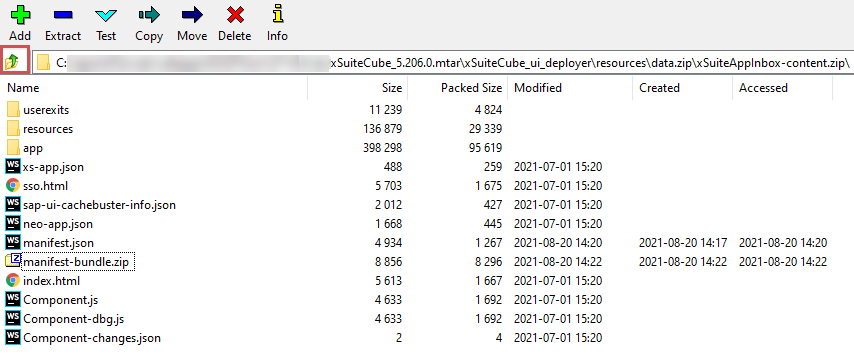Click size 5 703 of sso.html
The width and height of the screenshot is (854, 362).
click(388, 186)
